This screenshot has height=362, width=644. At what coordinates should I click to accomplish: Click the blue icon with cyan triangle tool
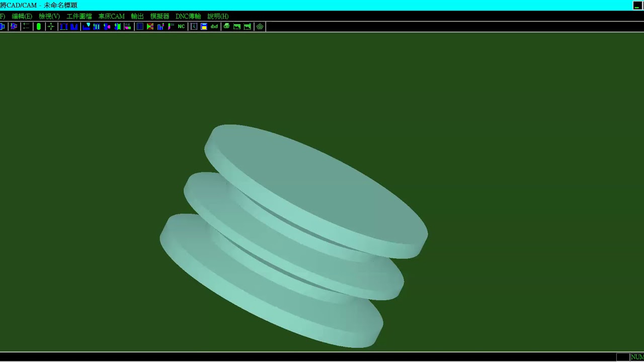[x=87, y=27]
